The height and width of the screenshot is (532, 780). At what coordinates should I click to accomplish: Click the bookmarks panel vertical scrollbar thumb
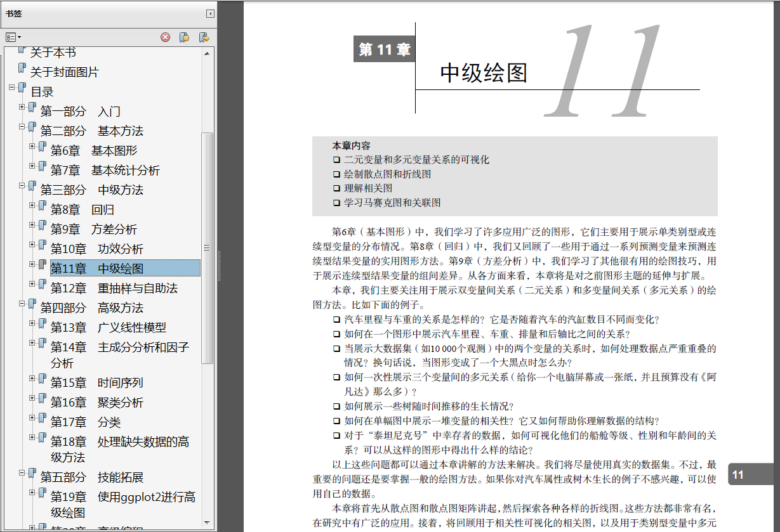208,247
